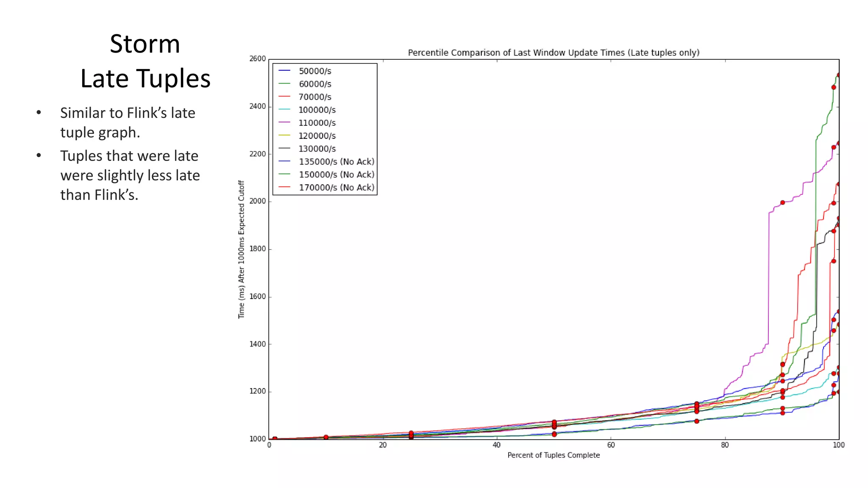This screenshot has height=488, width=868.
Task: Click legend entry '150000/s (No Ack)'
Action: point(337,175)
